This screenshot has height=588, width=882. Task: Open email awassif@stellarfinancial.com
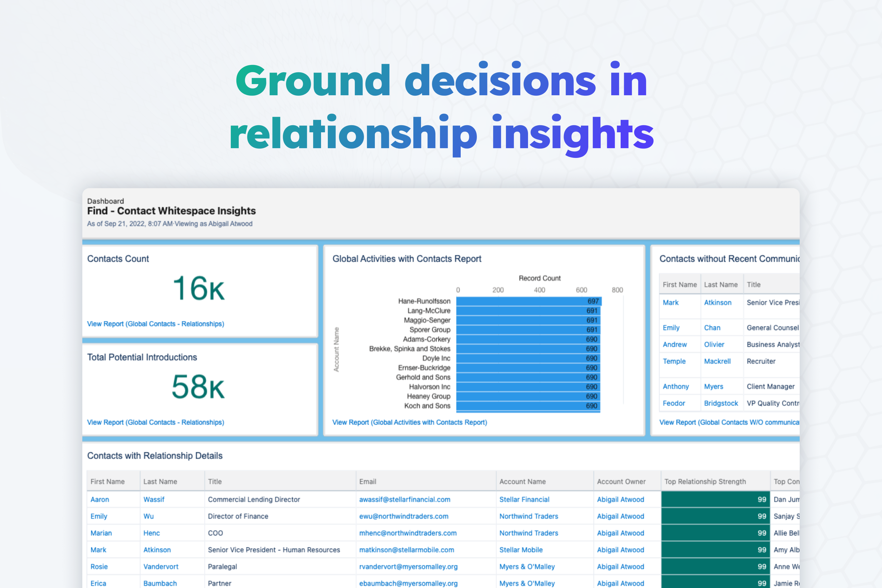405,500
